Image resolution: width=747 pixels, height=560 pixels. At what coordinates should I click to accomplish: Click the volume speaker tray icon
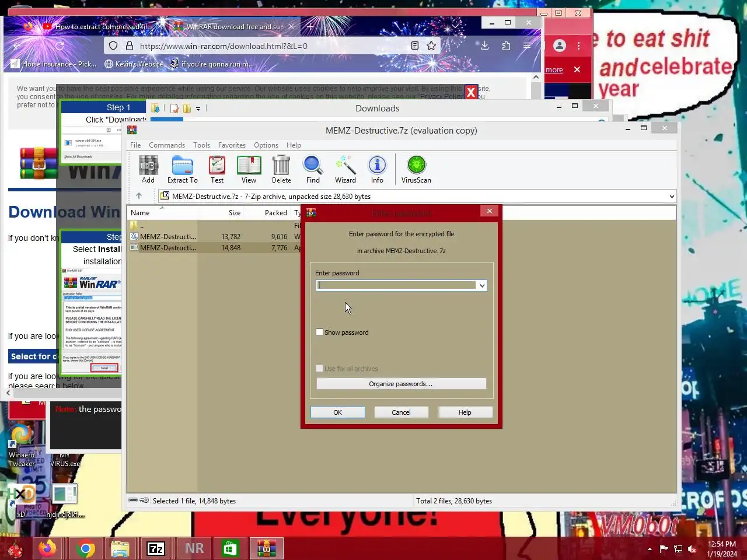[692, 549]
